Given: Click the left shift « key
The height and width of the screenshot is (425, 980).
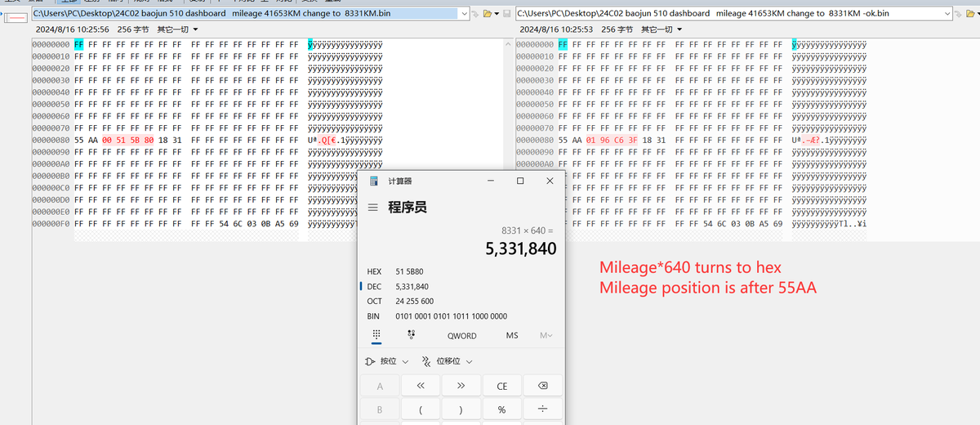Looking at the screenshot, I should tap(420, 386).
